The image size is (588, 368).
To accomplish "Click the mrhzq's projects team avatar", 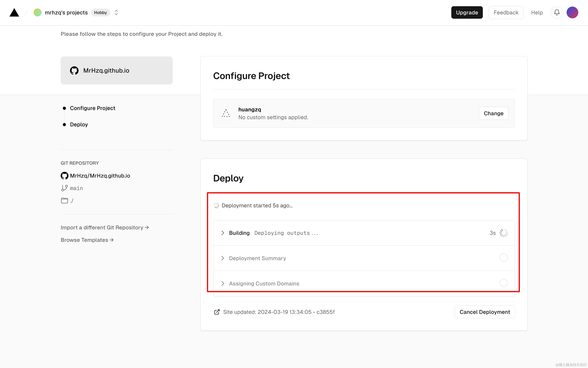I will (37, 12).
